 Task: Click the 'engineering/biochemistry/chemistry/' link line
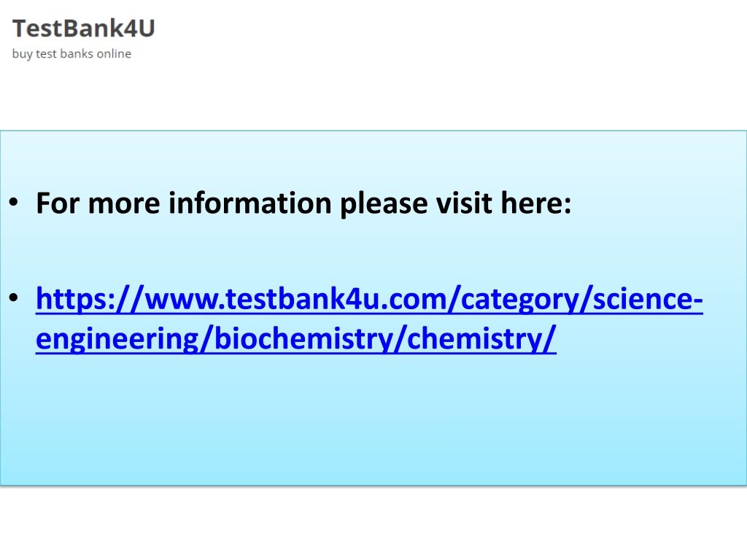click(x=296, y=339)
